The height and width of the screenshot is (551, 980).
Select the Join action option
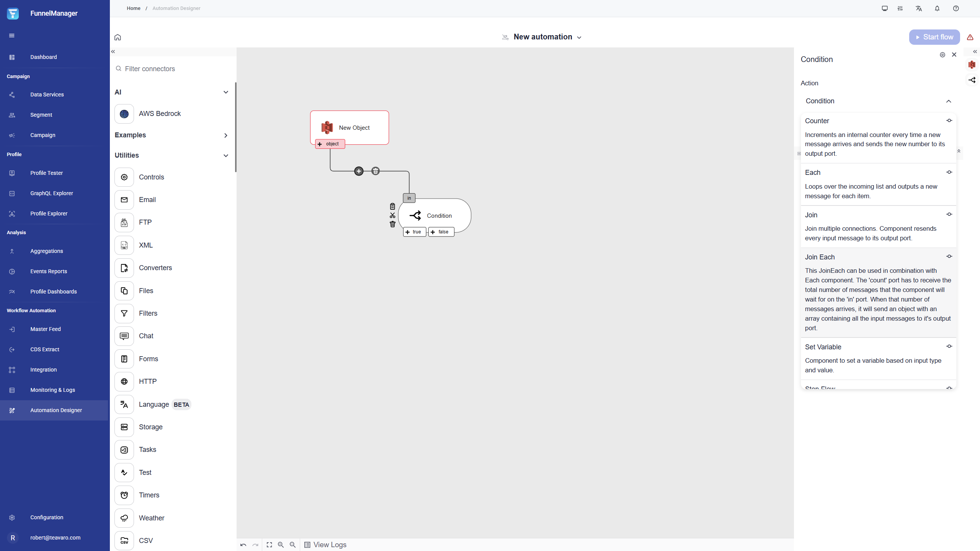click(x=879, y=227)
